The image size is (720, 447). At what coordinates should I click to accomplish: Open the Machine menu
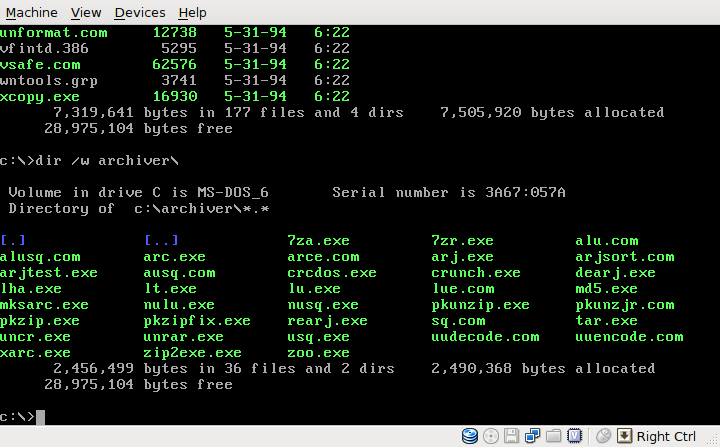tap(31, 12)
